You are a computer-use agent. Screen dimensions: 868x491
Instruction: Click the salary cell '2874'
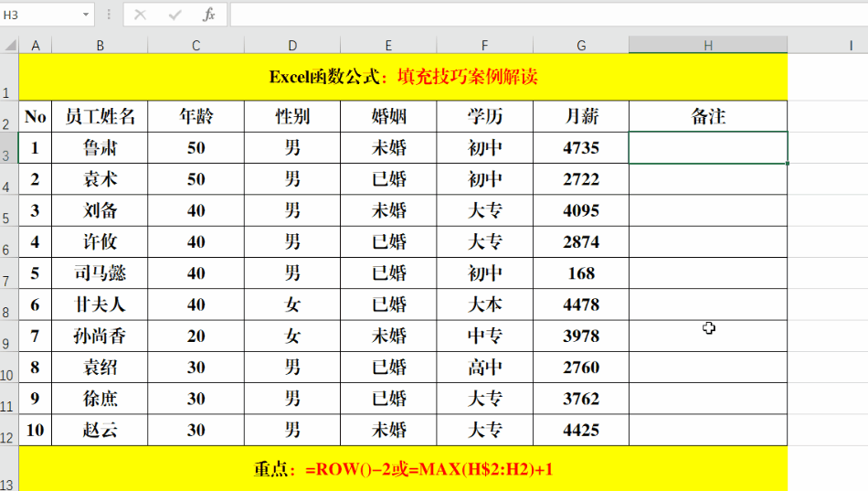[x=581, y=241]
